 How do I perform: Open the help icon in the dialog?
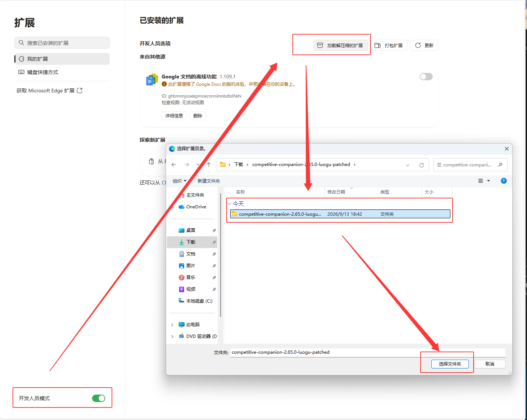(504, 181)
